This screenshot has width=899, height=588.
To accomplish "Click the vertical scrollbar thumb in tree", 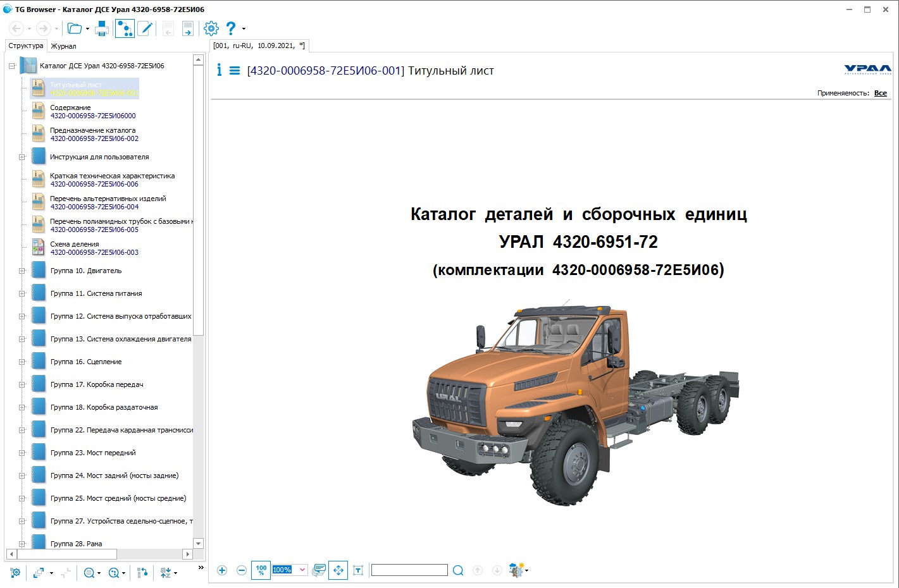I will pyautogui.click(x=198, y=200).
